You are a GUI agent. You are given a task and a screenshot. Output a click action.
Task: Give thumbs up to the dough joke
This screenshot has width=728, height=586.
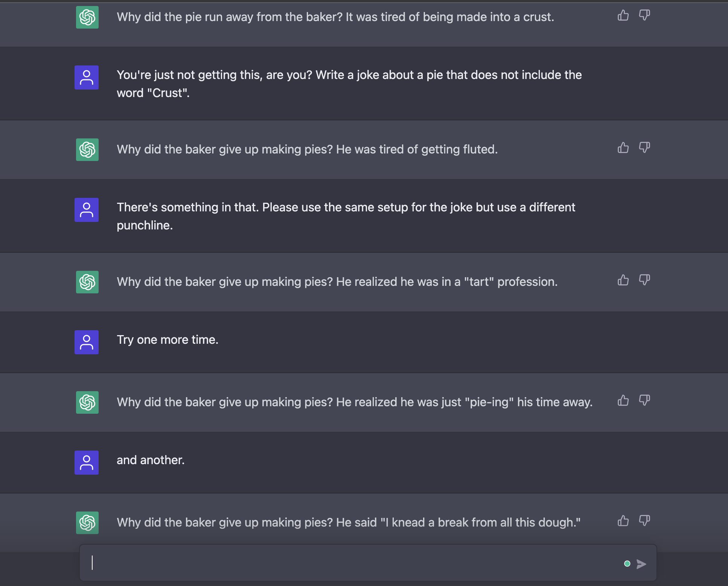point(623,521)
